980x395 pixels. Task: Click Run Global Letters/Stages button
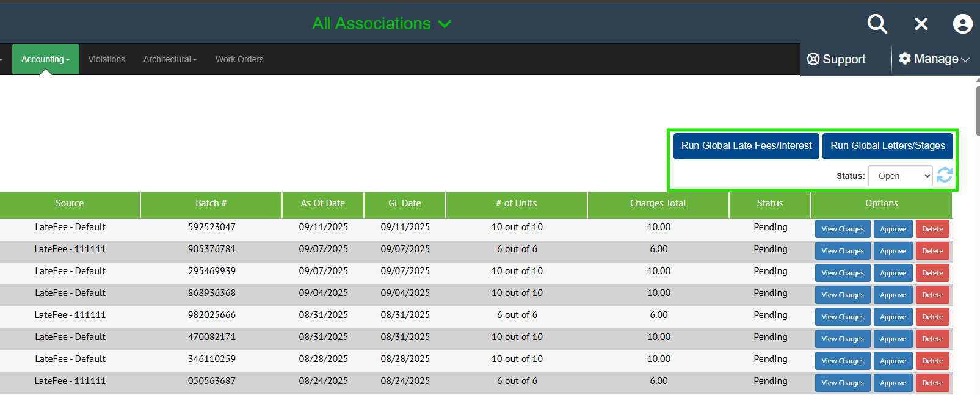tap(887, 146)
